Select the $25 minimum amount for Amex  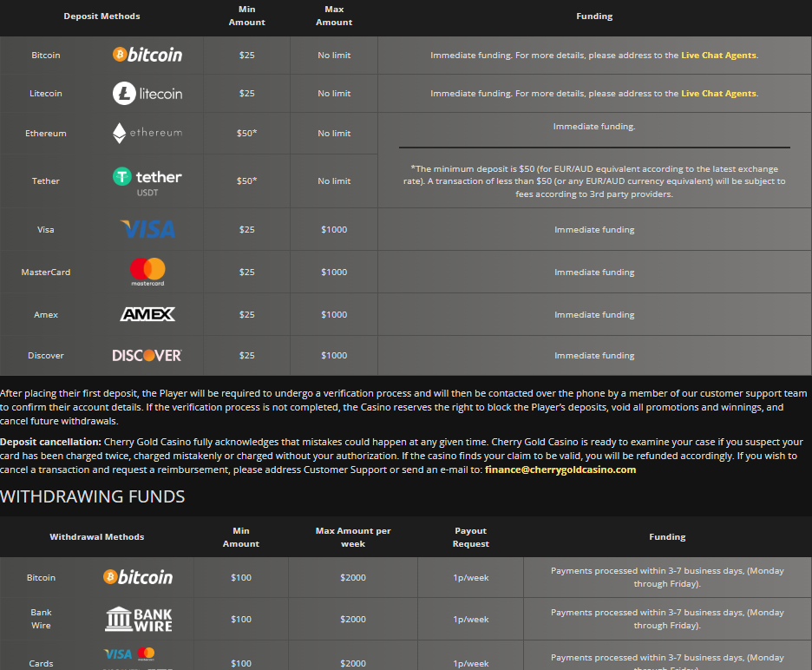coord(247,314)
